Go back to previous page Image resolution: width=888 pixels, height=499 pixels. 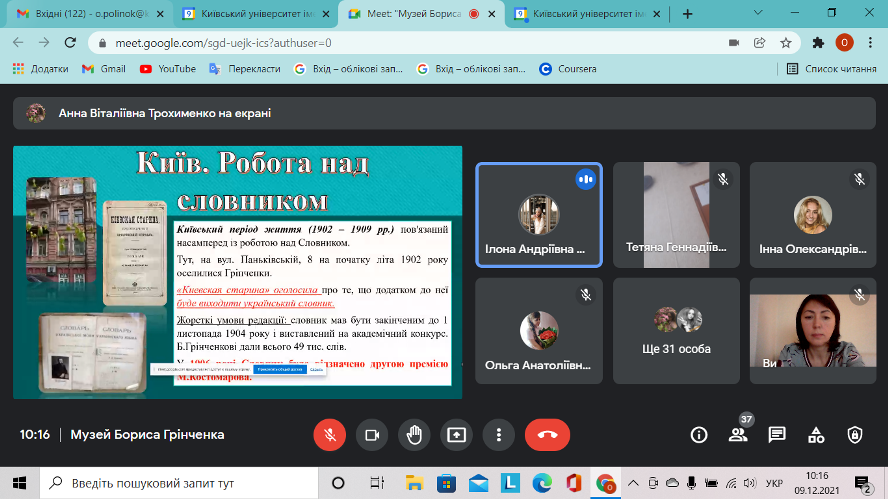[18, 42]
